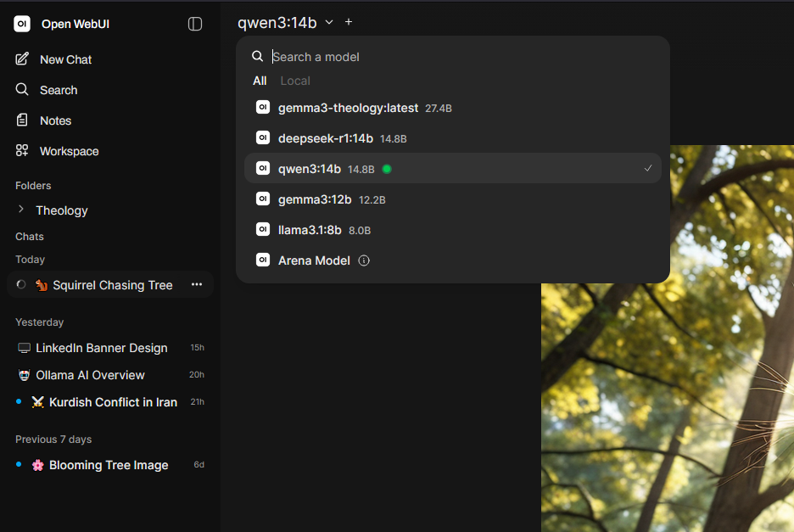Click the Open WebUI logo
Image resolution: width=794 pixels, height=532 pixels.
(x=22, y=24)
